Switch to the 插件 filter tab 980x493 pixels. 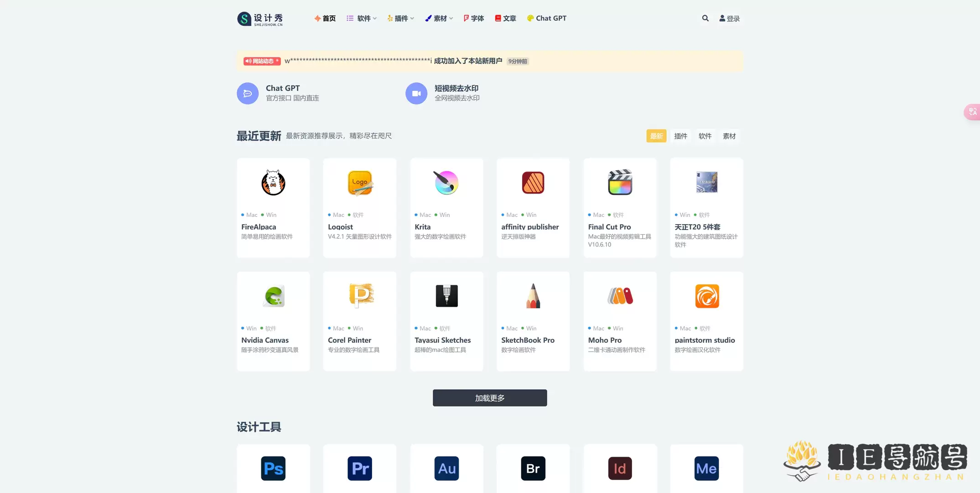[x=680, y=136]
